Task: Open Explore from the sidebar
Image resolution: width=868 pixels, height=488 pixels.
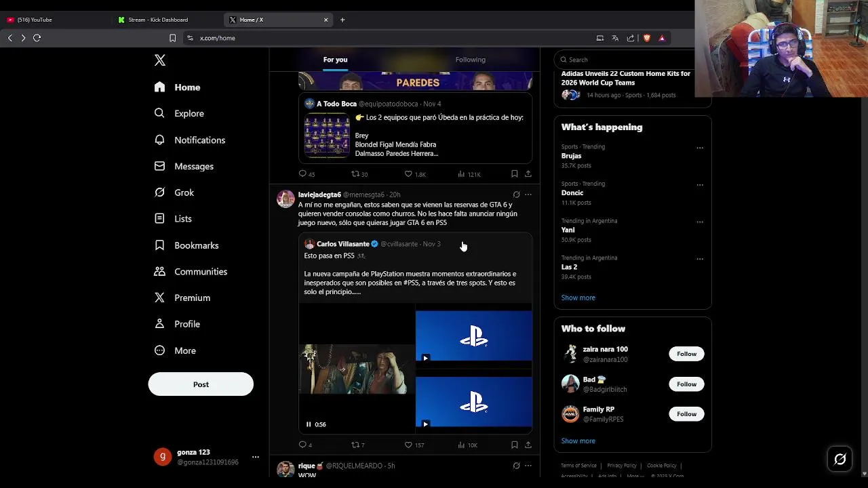Action: (180, 113)
